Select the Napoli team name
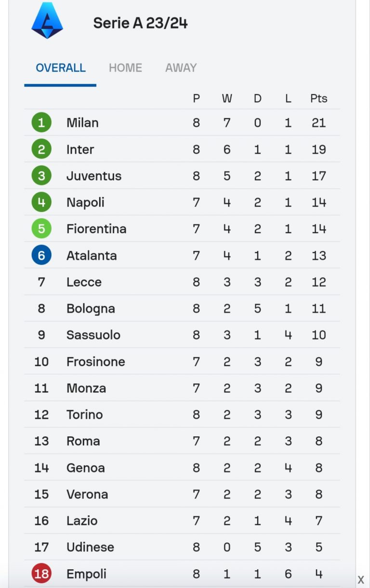 point(85,202)
